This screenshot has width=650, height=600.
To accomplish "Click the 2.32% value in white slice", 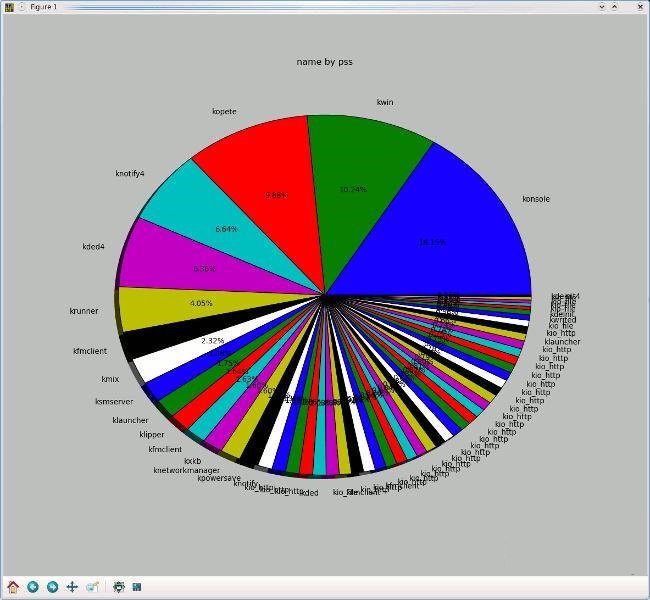I will click(213, 341).
